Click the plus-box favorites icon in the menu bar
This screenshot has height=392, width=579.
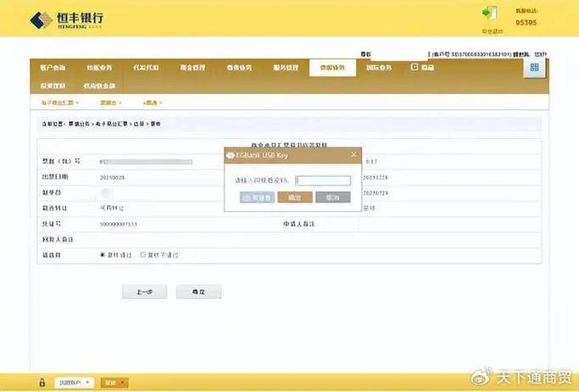point(415,67)
